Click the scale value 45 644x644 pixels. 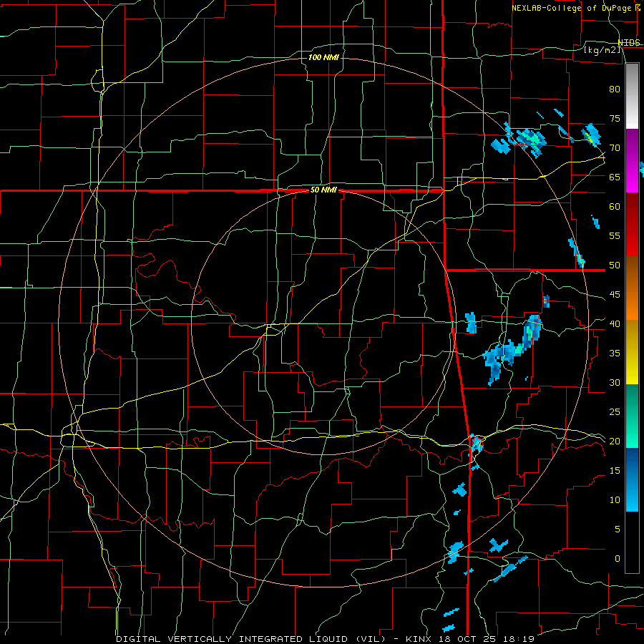[x=615, y=295]
